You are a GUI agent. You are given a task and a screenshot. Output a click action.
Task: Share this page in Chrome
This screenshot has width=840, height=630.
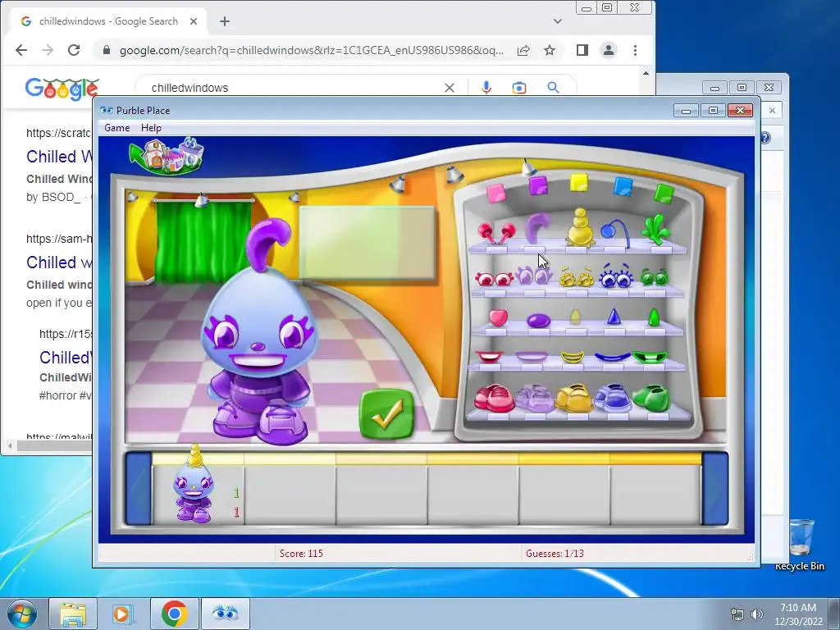click(523, 50)
